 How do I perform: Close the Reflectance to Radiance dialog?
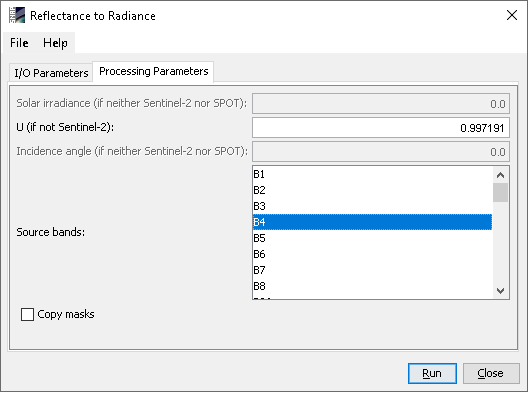tap(512, 15)
